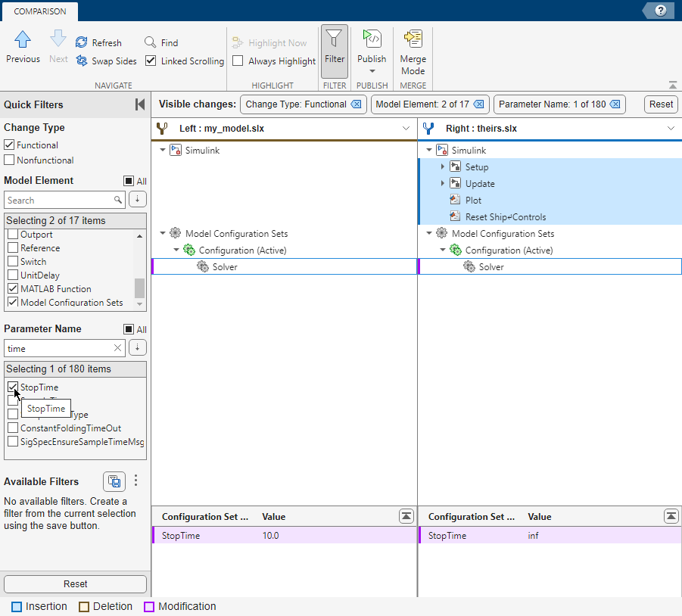Image resolution: width=682 pixels, height=616 pixels.
Task: Open Find
Action: (149, 42)
